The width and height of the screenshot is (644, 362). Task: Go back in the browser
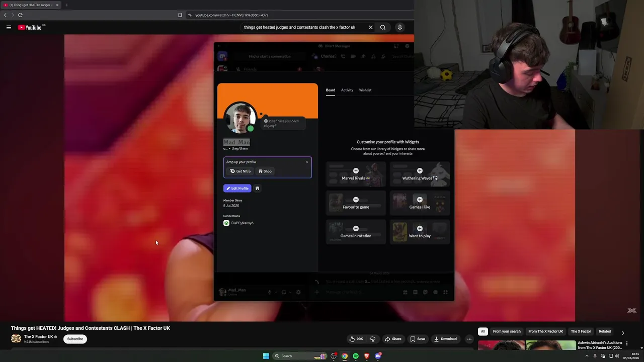(6, 15)
